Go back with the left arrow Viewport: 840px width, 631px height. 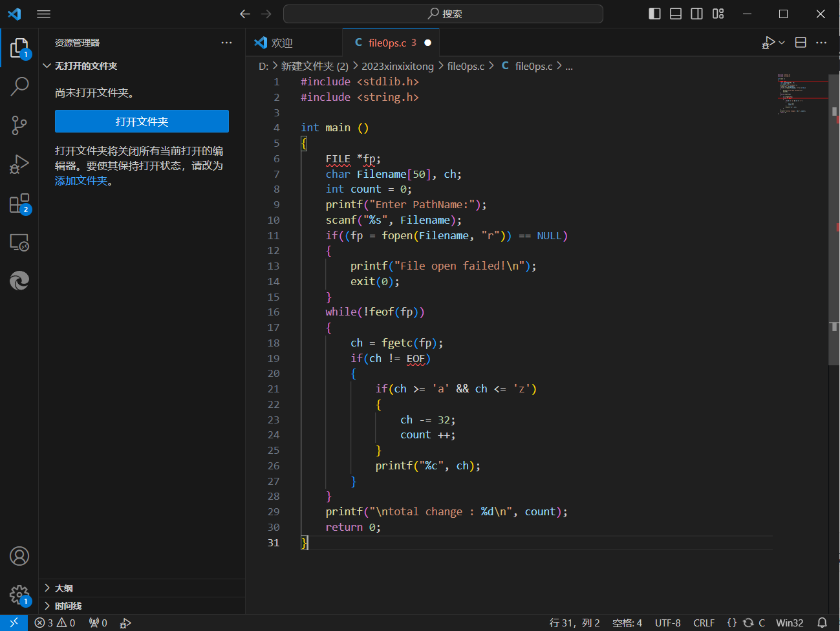pos(245,14)
